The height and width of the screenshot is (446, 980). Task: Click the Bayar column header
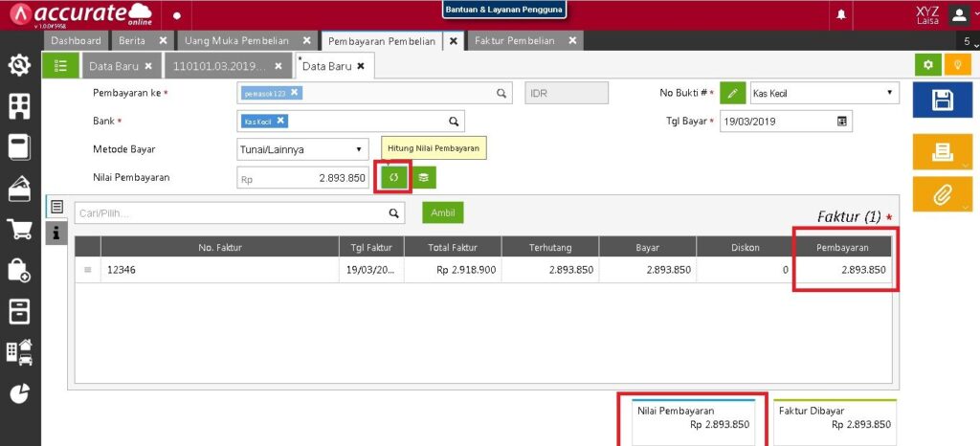pos(648,247)
